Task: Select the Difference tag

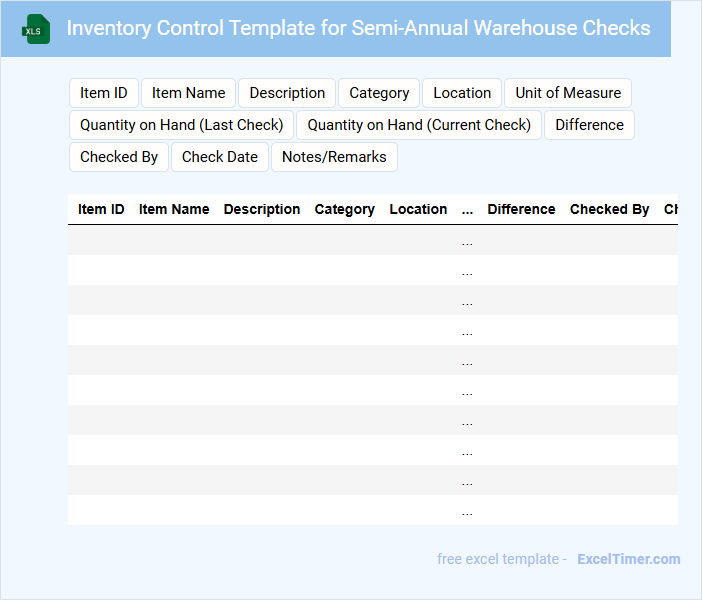Action: [x=589, y=125]
